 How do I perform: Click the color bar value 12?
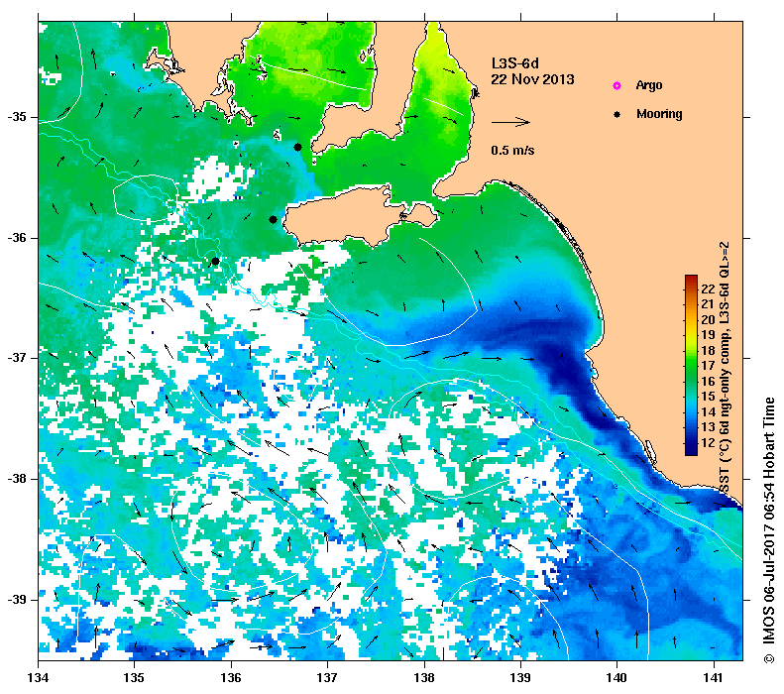coord(708,443)
